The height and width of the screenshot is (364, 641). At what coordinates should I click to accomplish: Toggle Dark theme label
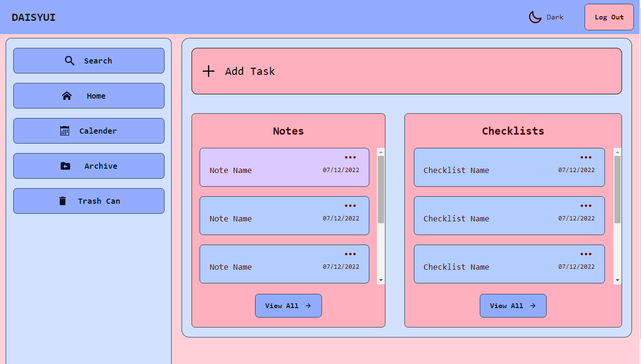tap(555, 17)
